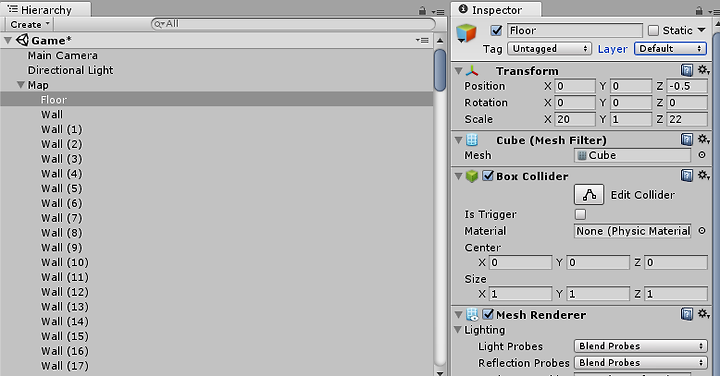This screenshot has width=720, height=376.
Task: Click the Mesh field showing Cube
Action: (632, 155)
